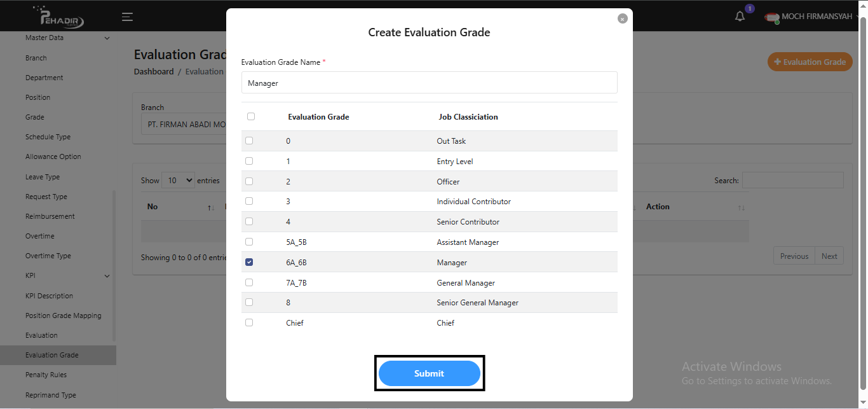Open the hamburger navigation menu
868x409 pixels.
pos(127,17)
